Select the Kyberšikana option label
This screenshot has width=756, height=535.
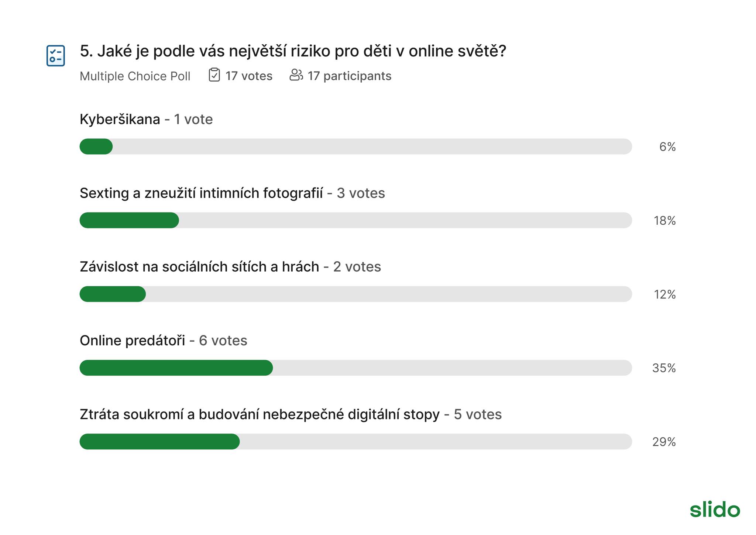point(120,120)
